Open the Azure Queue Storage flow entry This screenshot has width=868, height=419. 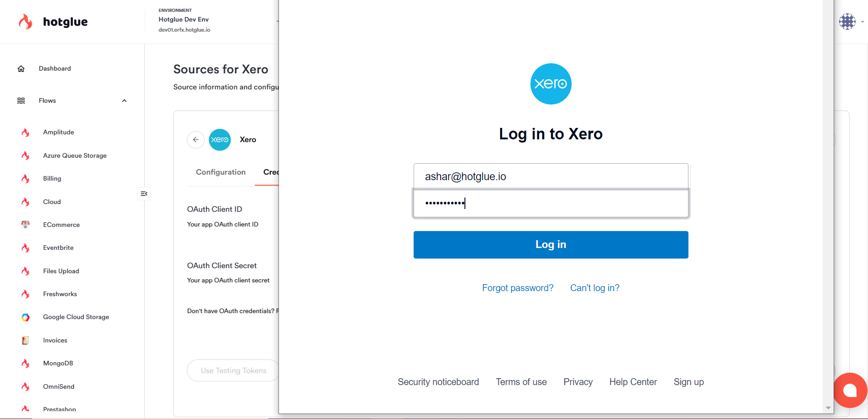75,156
